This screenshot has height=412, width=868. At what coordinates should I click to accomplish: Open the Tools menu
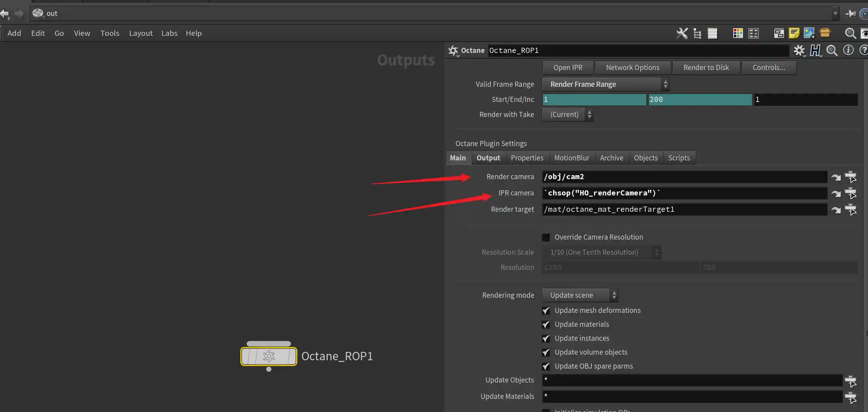[x=110, y=33]
